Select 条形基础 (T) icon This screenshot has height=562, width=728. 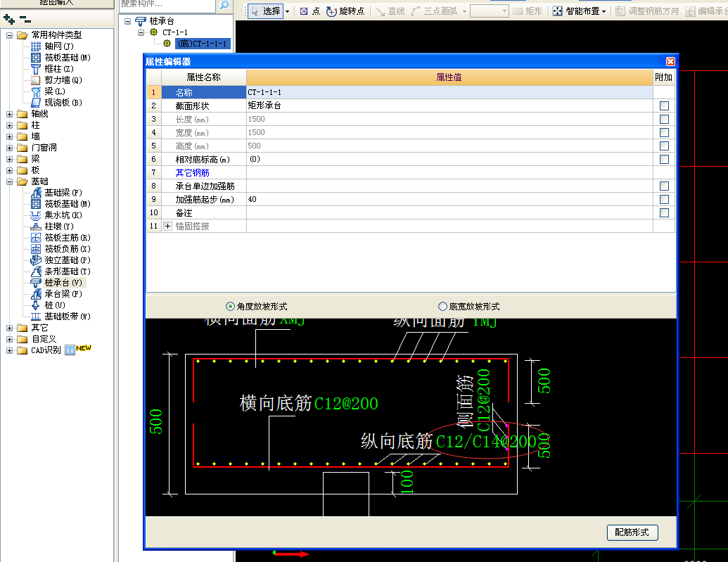pos(36,272)
